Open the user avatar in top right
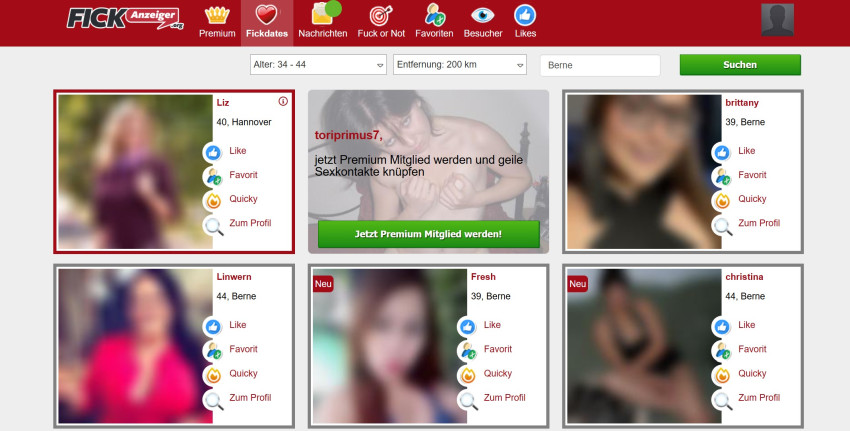The image size is (850, 431). coord(777,19)
